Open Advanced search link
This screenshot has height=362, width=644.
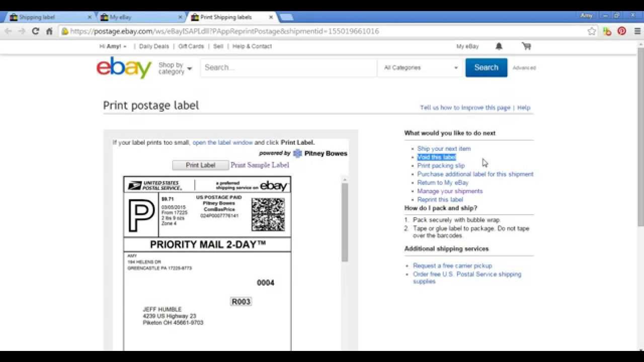point(524,68)
